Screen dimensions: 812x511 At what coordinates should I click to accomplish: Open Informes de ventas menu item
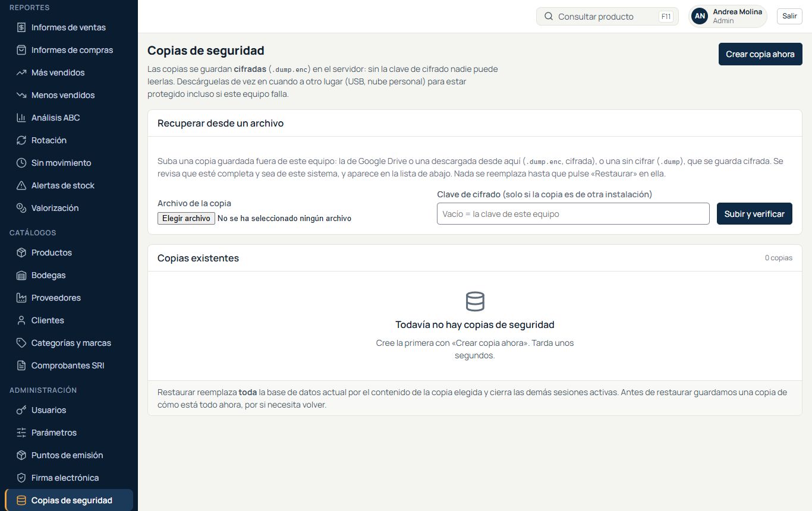click(x=69, y=27)
